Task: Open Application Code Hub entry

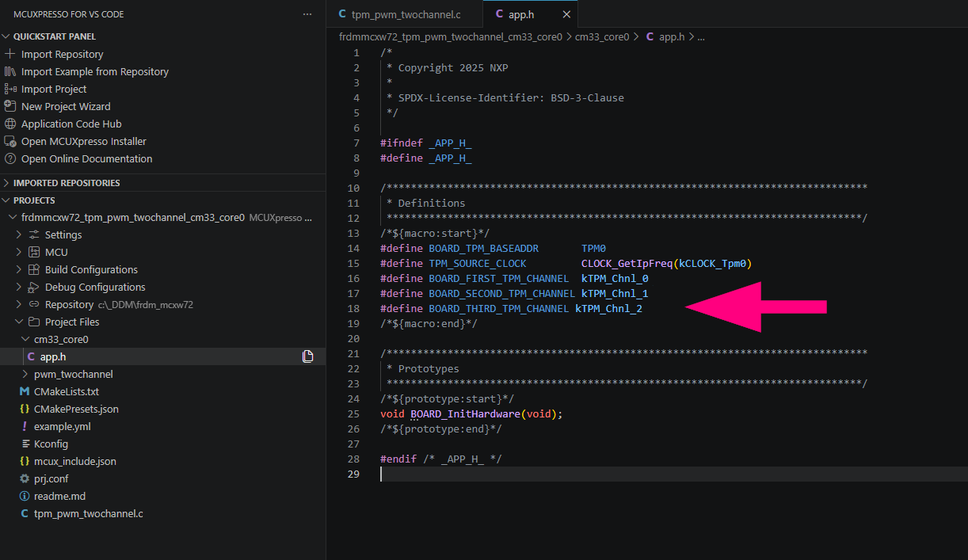Action: 71,124
